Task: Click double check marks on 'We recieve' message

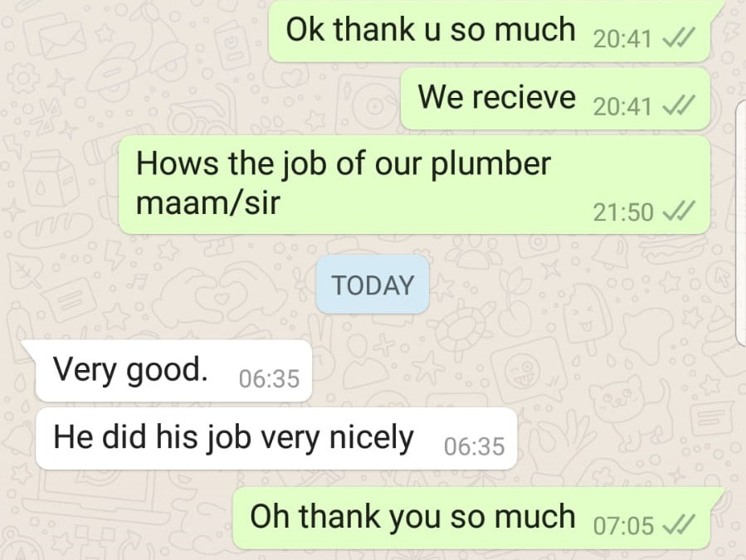Action: tap(680, 105)
